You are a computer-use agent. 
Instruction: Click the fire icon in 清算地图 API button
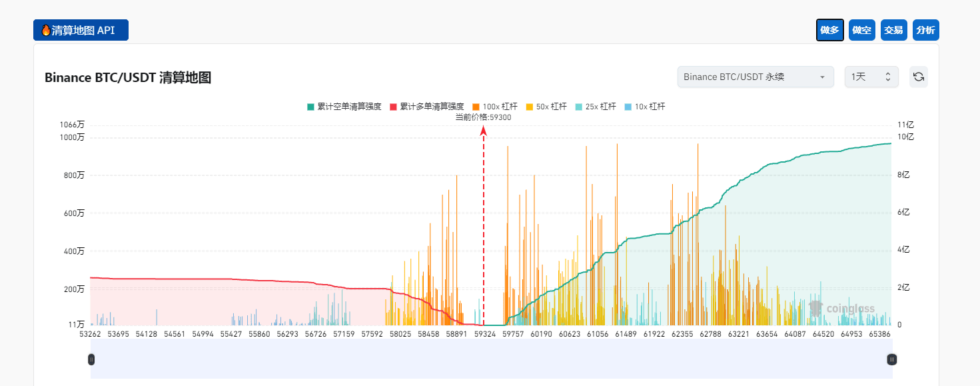coord(46,30)
